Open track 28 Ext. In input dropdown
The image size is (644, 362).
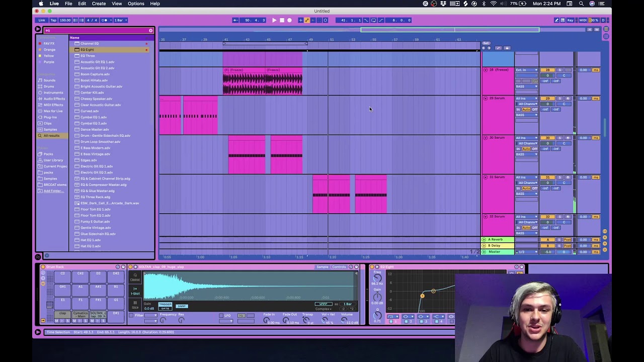point(526,70)
